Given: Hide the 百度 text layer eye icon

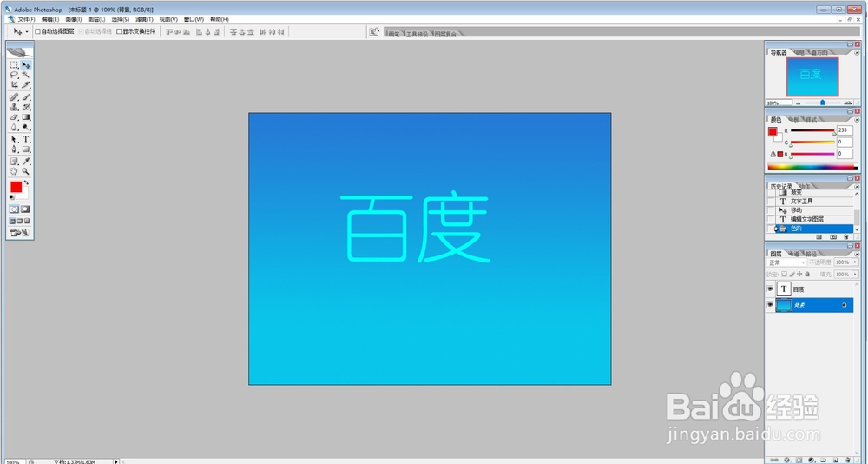Looking at the screenshot, I should (770, 289).
